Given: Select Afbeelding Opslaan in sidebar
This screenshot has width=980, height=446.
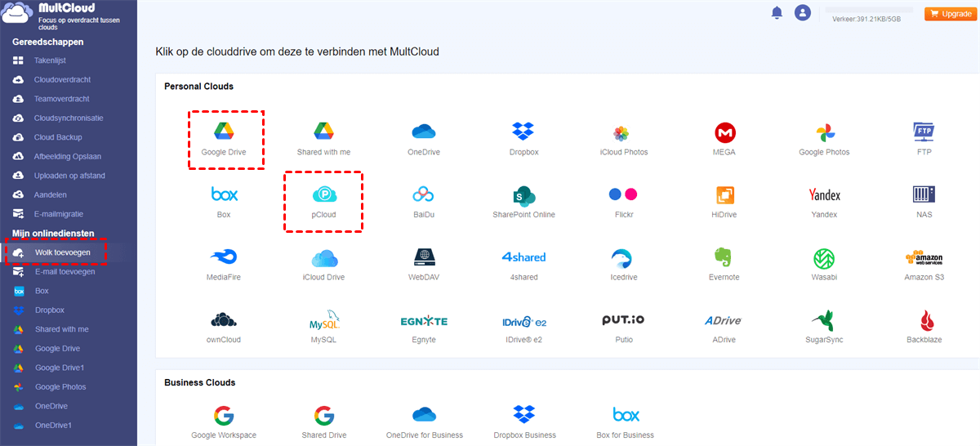Looking at the screenshot, I should (x=67, y=156).
